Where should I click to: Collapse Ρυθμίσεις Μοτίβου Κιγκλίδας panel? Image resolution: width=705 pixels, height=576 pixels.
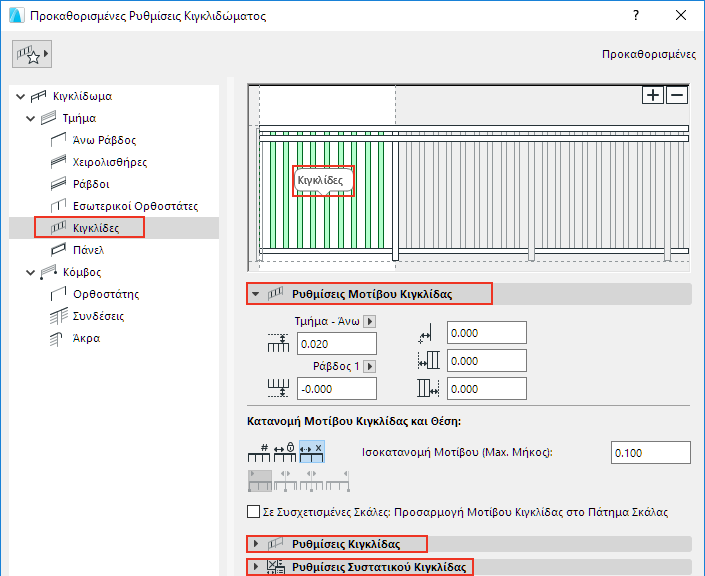tap(255, 294)
